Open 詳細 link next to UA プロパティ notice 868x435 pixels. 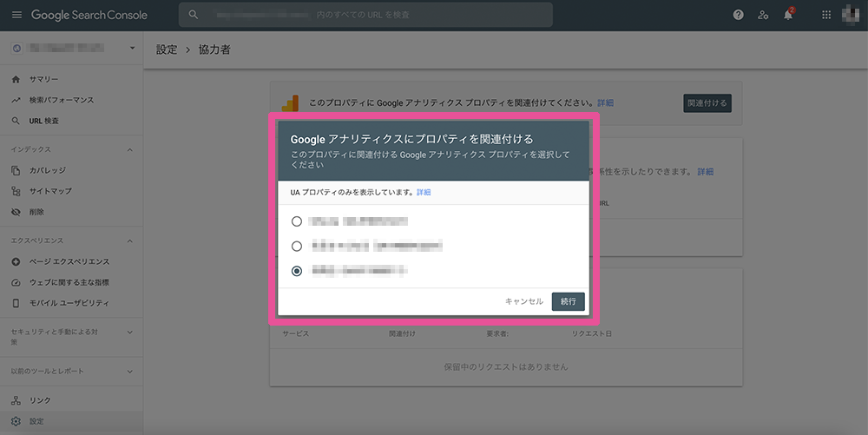[x=424, y=192]
